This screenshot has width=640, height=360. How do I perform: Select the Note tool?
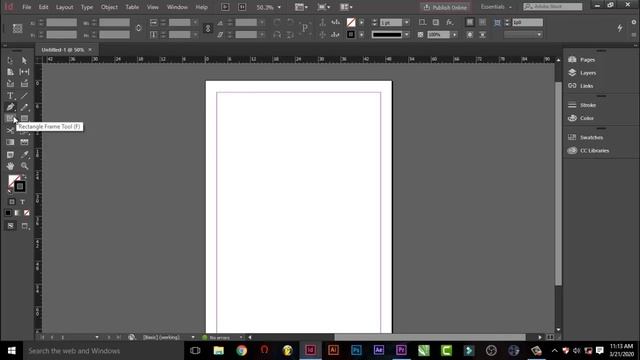(x=10, y=155)
